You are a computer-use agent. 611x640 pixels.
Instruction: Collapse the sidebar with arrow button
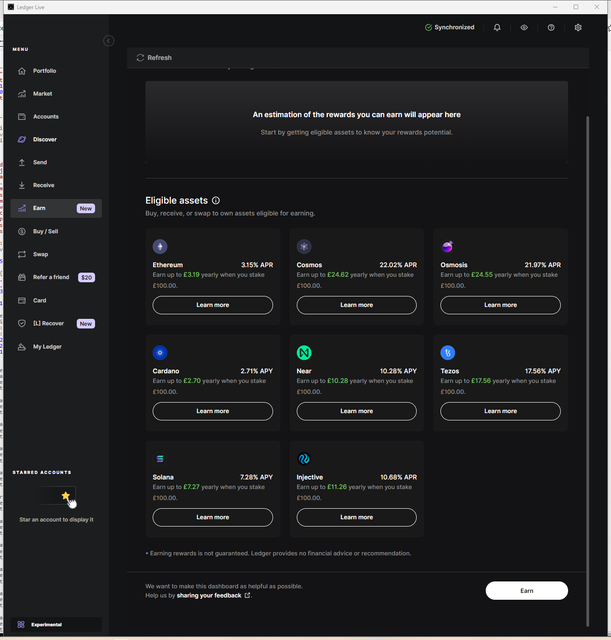109,40
